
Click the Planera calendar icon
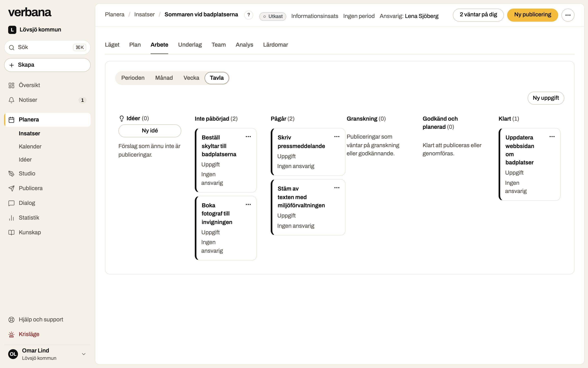11,120
